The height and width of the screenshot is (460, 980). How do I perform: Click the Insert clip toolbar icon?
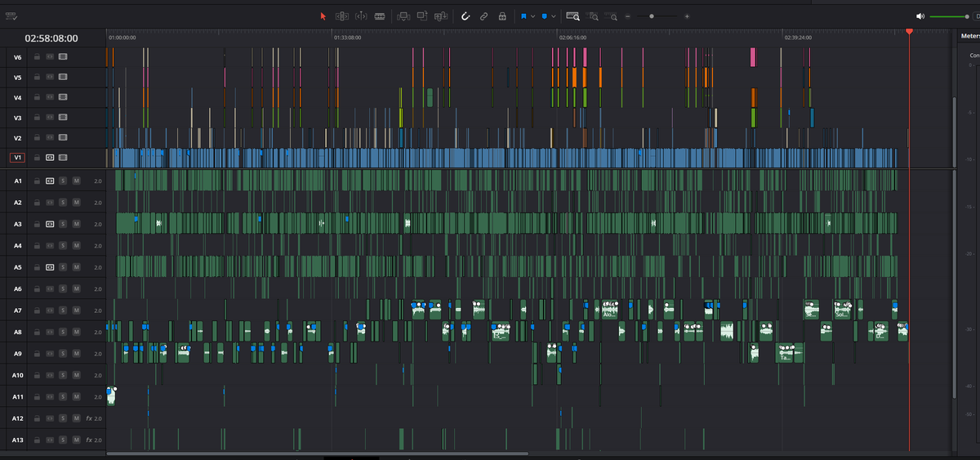[x=403, y=16]
